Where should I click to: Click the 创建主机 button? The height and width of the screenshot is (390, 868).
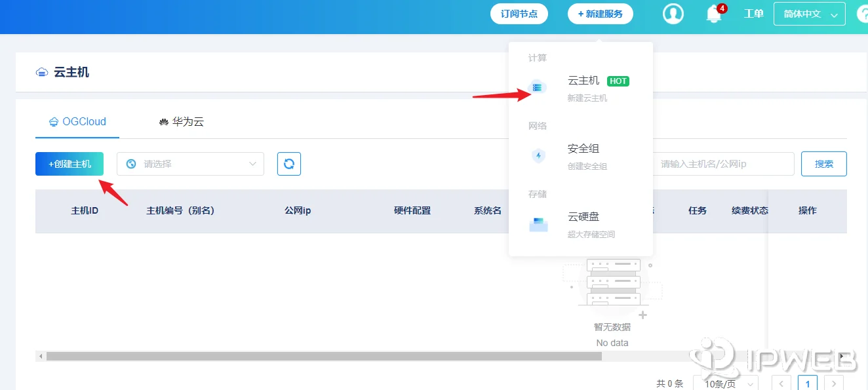[x=69, y=164]
